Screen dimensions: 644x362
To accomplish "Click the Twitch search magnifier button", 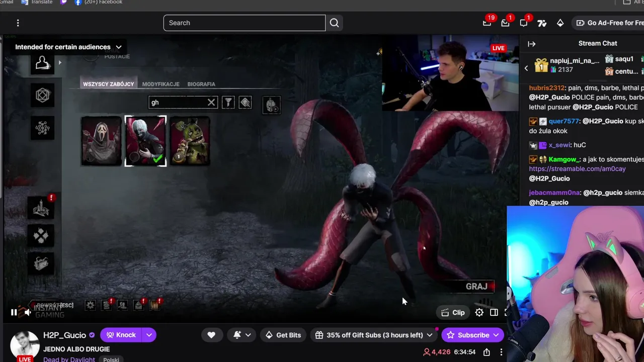I will (334, 23).
